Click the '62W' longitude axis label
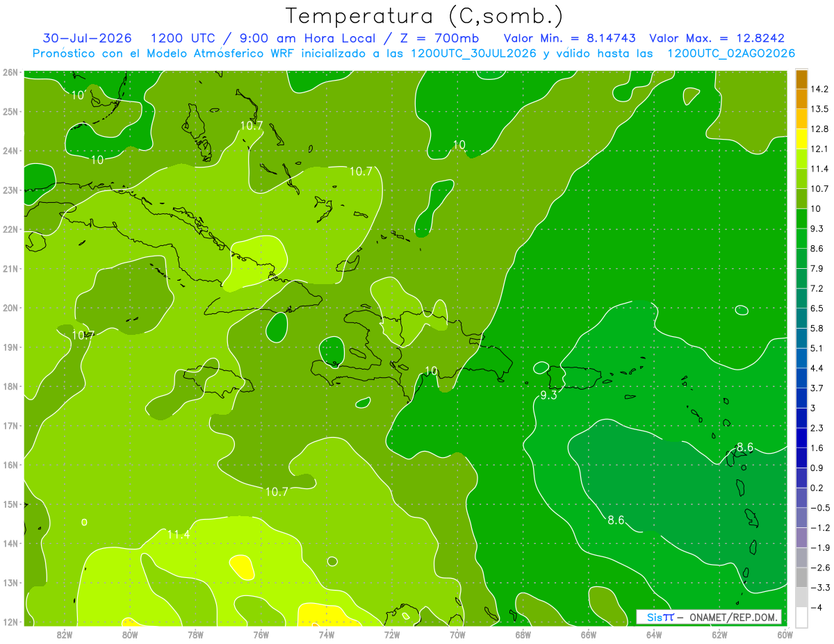834x644 pixels. pos(719,634)
